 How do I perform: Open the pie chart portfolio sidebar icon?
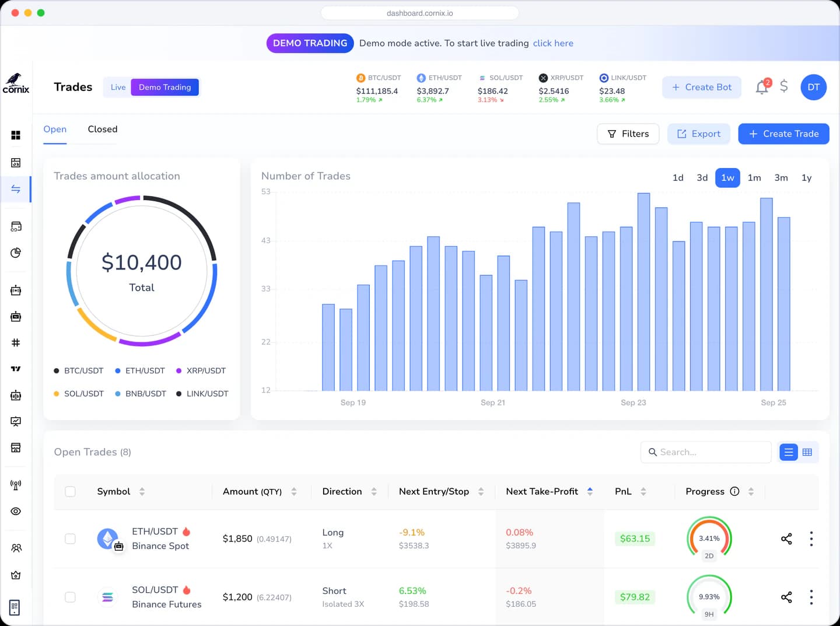pos(16,253)
